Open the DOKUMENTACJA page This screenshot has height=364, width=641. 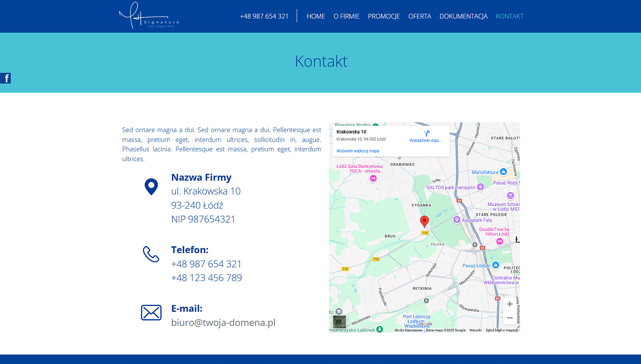463,16
